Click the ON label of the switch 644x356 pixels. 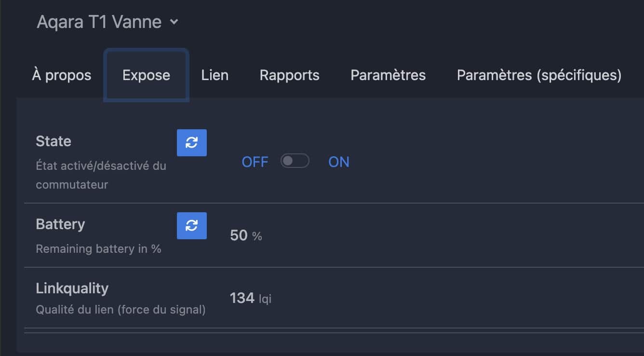click(339, 162)
